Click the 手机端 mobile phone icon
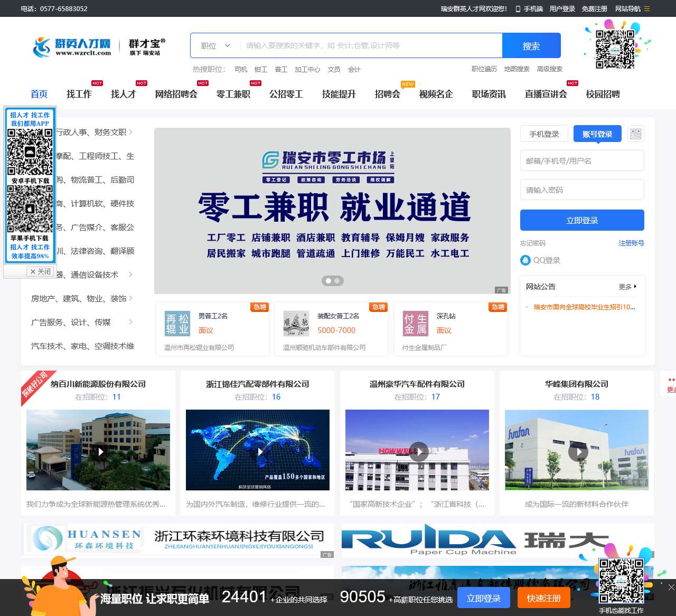Image resolution: width=676 pixels, height=616 pixels. coord(519,8)
